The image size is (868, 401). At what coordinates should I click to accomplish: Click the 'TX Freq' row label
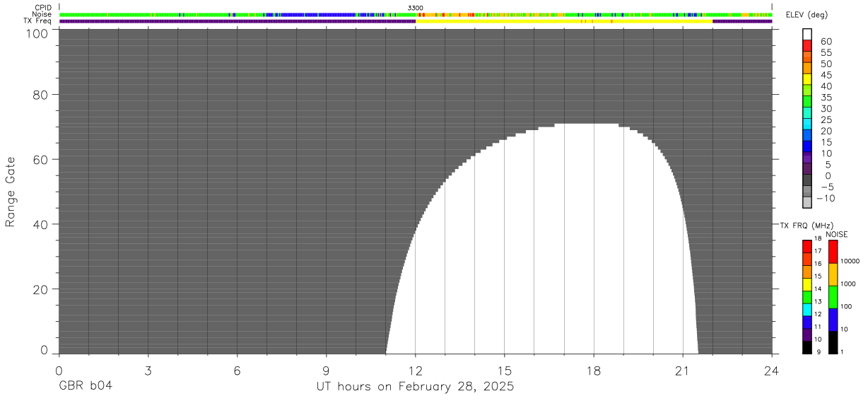[x=38, y=21]
